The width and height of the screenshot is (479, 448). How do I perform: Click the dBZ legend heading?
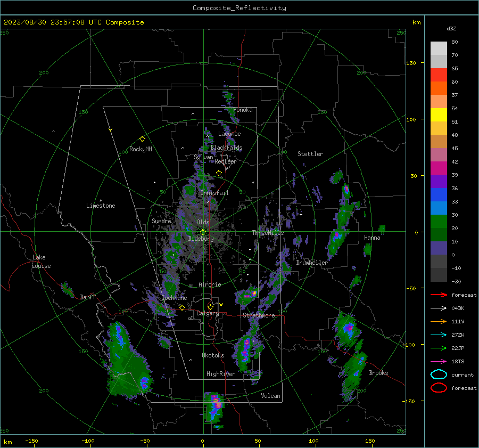tap(451, 28)
